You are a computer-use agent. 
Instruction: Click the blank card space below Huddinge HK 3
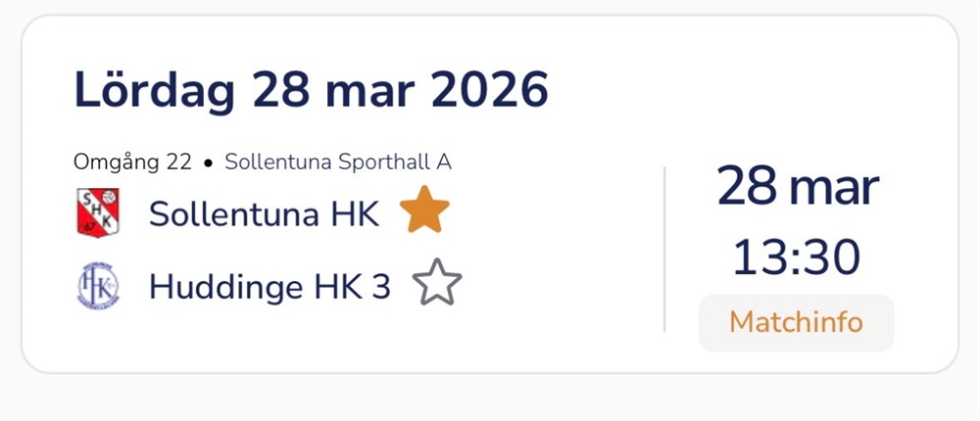tap(294, 341)
